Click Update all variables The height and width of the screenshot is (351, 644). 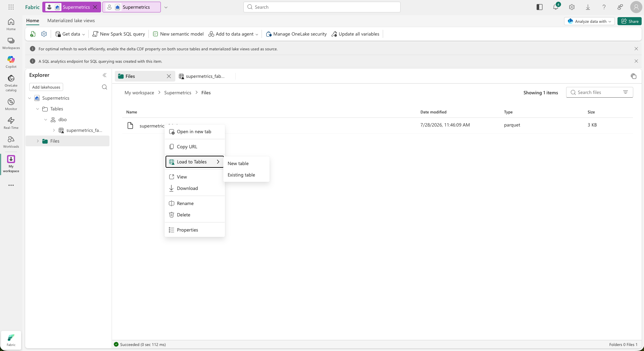355,34
